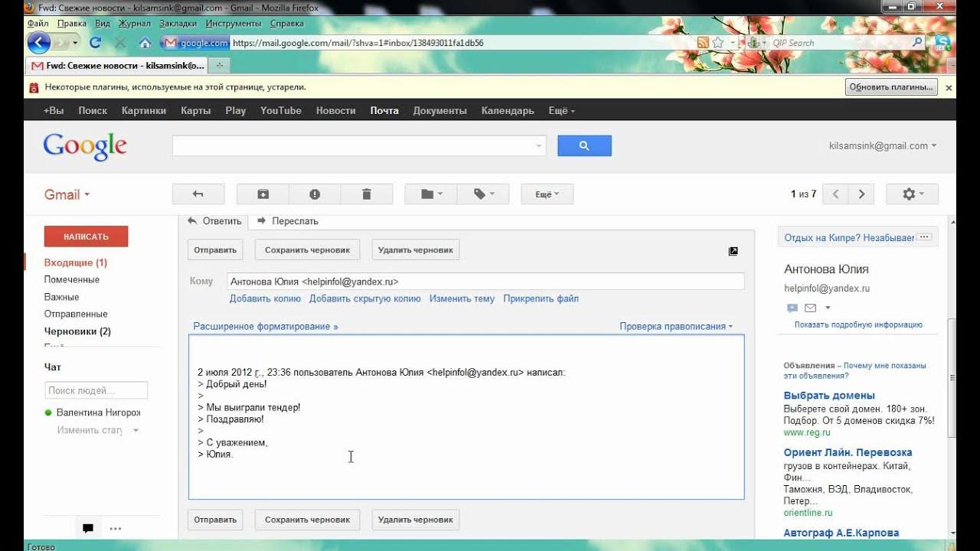The height and width of the screenshot is (551, 980).
Task: Open the Расширенное форматирование link
Action: point(266,326)
